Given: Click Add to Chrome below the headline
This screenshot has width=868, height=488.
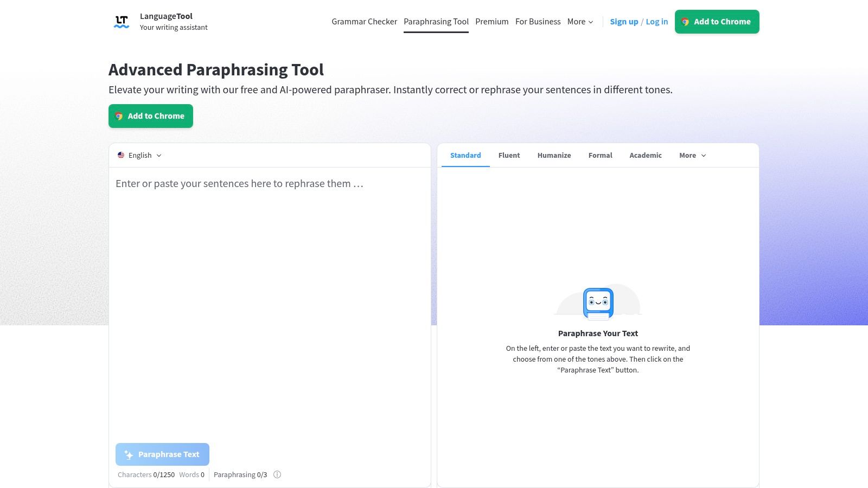Looking at the screenshot, I should (151, 116).
